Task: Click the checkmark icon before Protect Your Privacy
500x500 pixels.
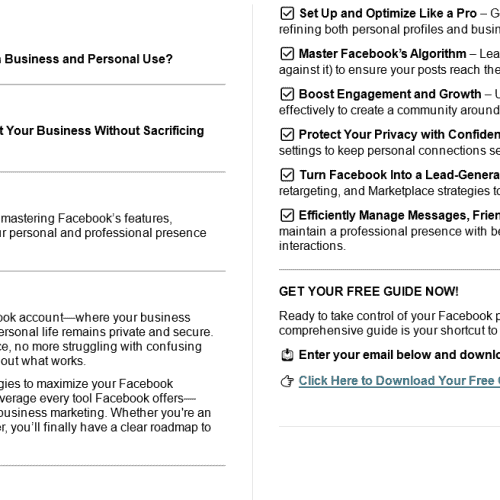Action: [x=287, y=135]
